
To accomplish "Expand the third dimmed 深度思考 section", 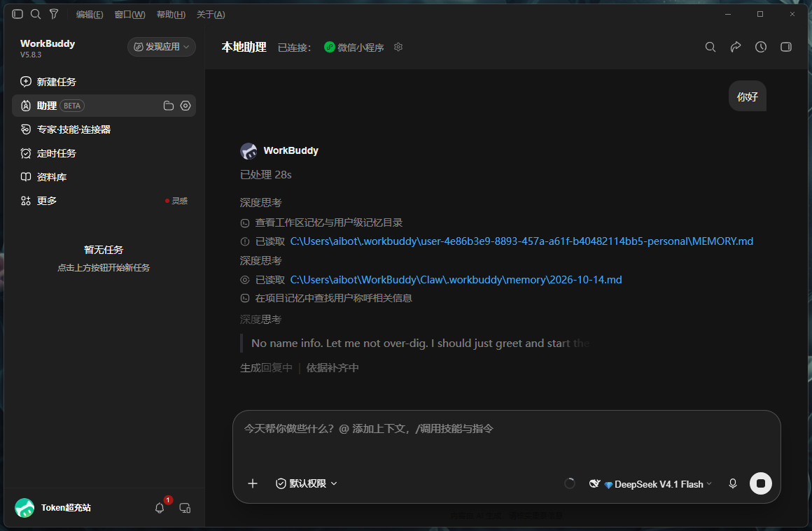I will [261, 319].
